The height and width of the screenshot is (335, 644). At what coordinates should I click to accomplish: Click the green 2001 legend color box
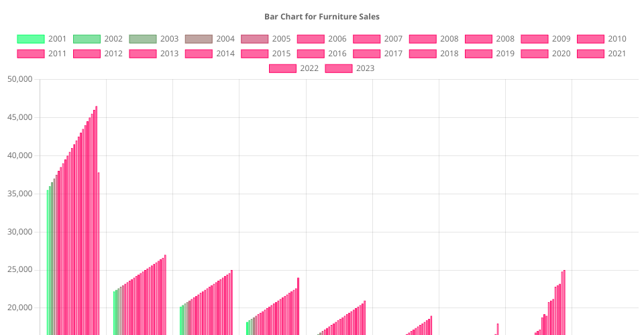pyautogui.click(x=30, y=39)
